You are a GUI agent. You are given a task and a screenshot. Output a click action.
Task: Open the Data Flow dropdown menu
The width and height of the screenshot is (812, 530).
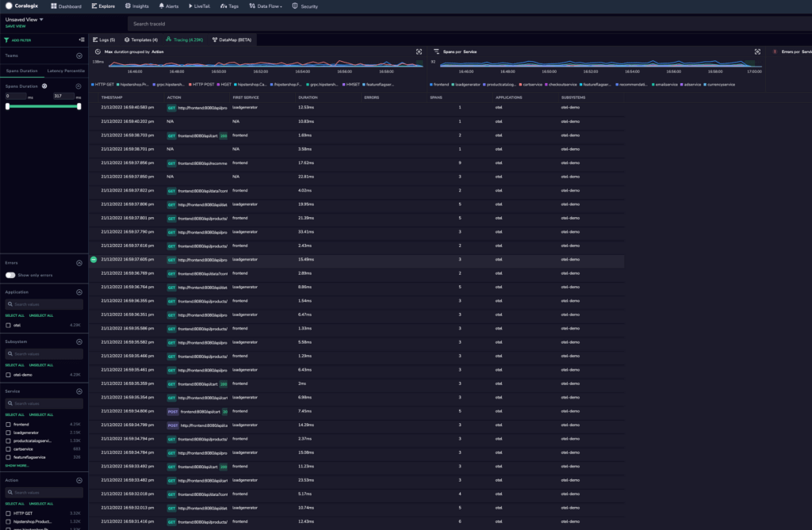pyautogui.click(x=266, y=6)
